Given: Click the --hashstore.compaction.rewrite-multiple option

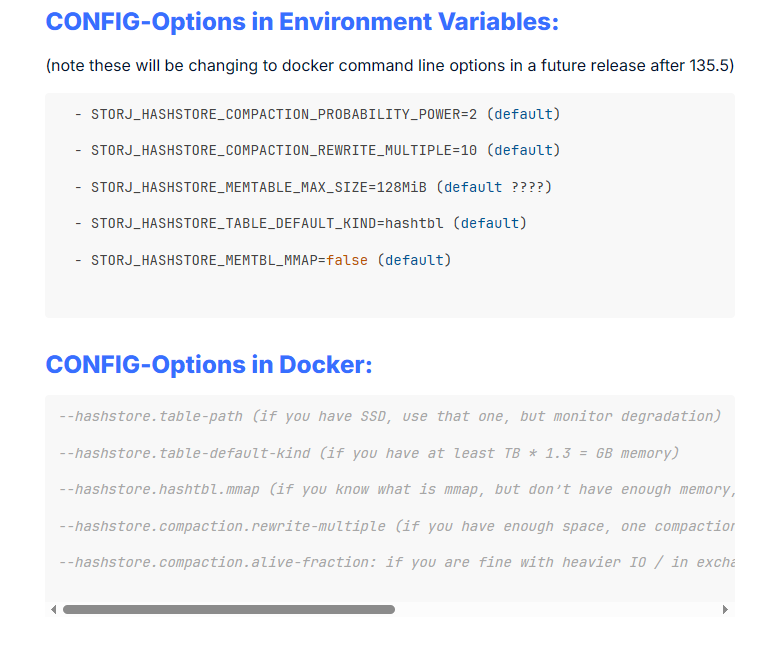Looking at the screenshot, I should tap(222, 526).
